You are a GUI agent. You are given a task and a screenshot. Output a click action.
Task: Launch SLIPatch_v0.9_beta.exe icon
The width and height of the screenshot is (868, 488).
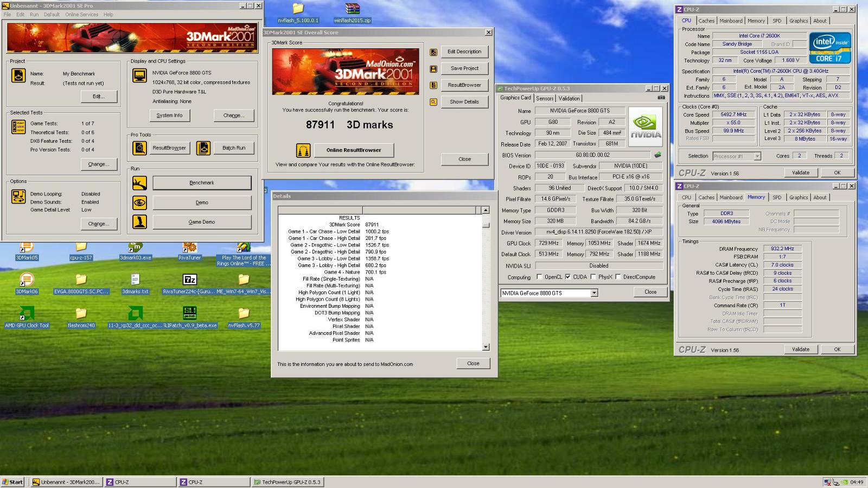pos(189,318)
